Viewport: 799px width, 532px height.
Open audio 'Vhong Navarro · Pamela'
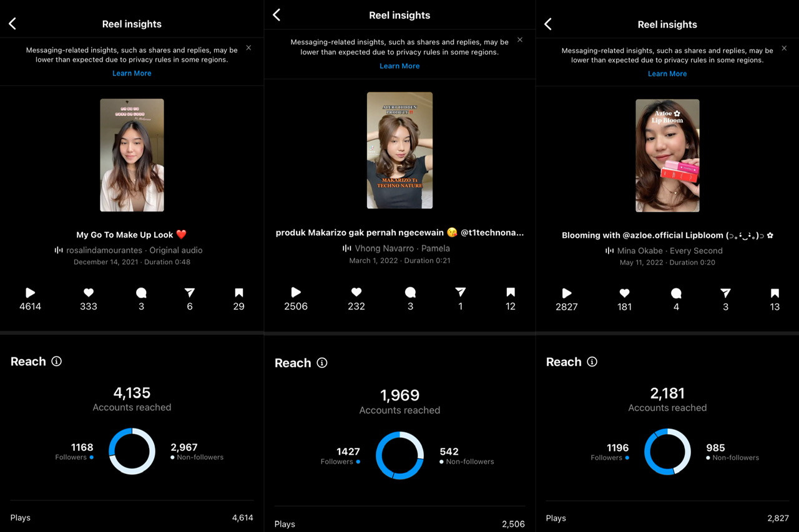click(402, 248)
